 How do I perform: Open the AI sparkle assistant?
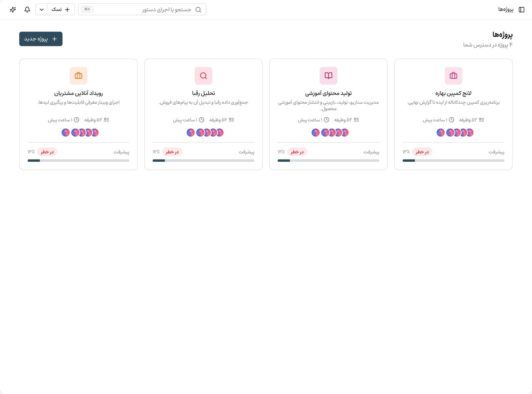[13, 9]
